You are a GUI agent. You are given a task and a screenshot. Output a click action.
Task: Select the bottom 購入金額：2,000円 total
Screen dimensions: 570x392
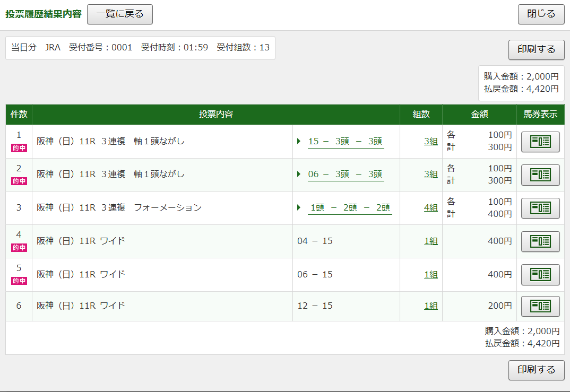click(x=522, y=332)
